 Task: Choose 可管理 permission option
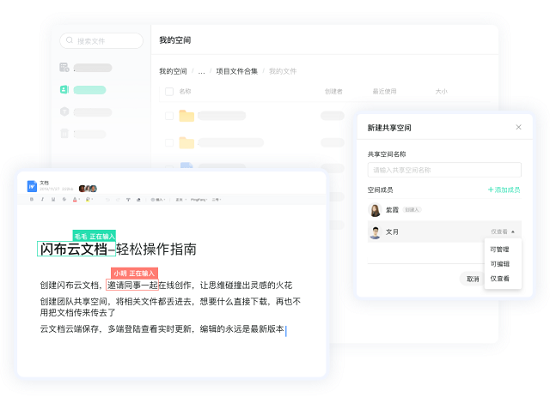[x=499, y=249]
